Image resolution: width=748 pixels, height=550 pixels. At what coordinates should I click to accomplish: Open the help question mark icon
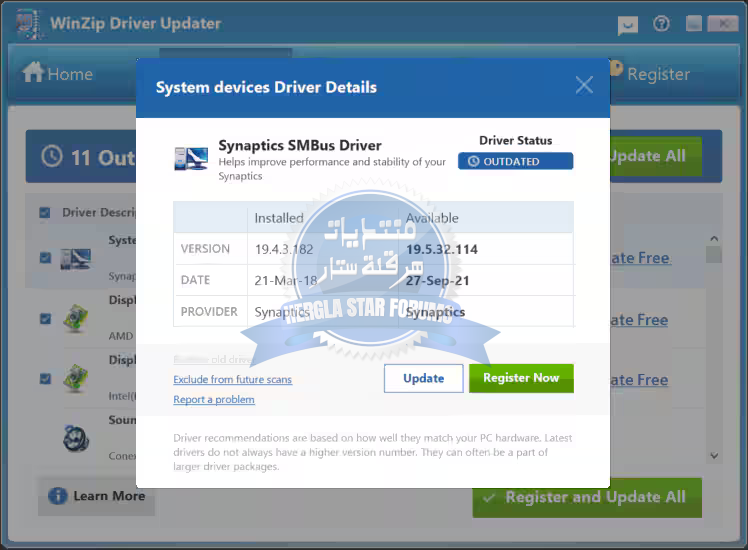[x=660, y=24]
